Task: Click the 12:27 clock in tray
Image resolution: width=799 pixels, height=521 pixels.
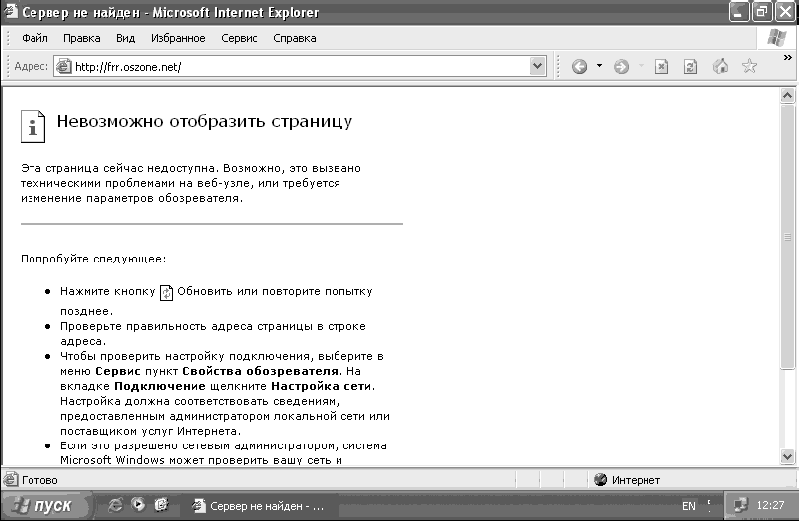Action: click(770, 505)
